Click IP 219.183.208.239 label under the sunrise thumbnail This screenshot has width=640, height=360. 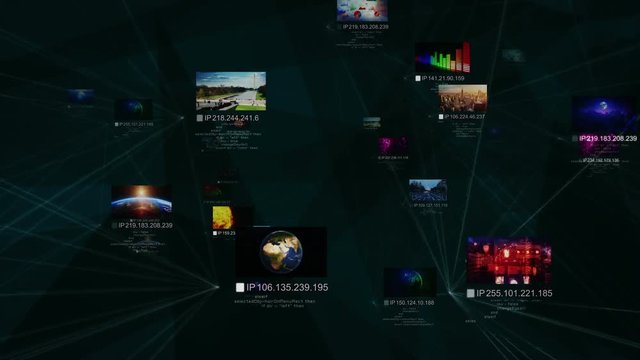pos(145,225)
